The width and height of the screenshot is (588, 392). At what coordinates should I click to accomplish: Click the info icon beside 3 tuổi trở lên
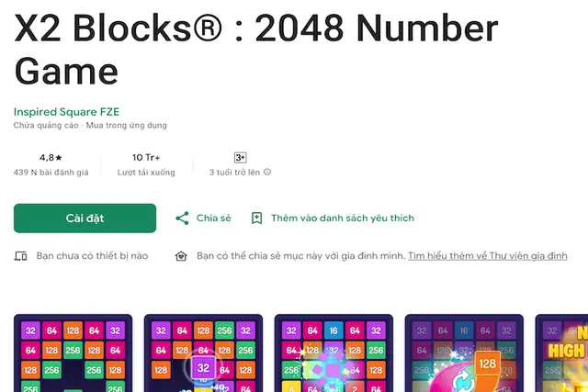[x=267, y=172]
